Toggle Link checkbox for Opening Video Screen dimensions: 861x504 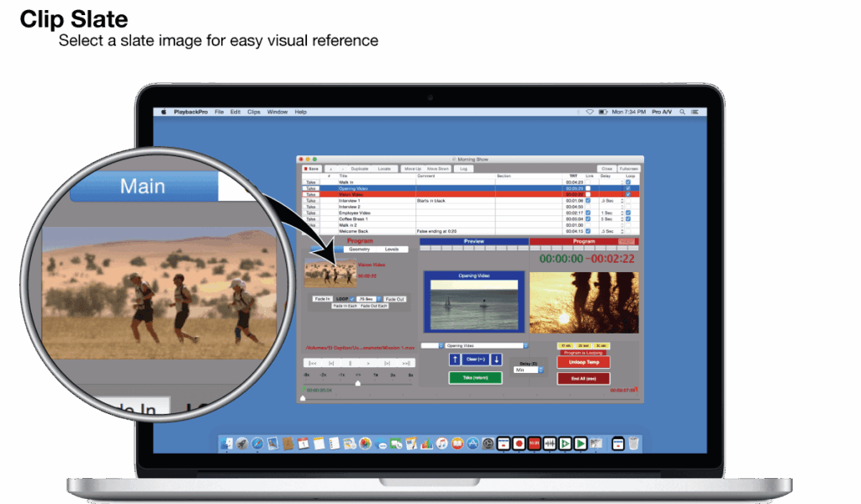click(588, 189)
